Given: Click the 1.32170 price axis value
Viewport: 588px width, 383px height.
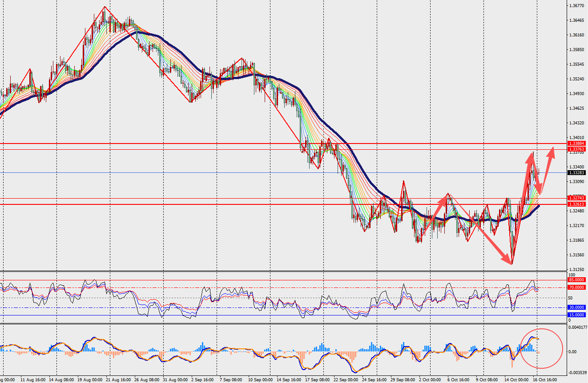Looking at the screenshot, I should pos(577,226).
